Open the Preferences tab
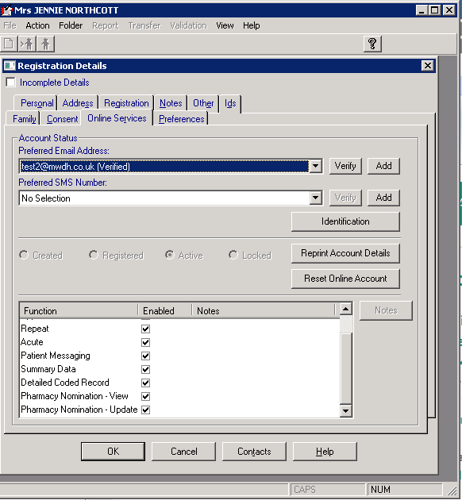The width and height of the screenshot is (462, 500). (x=181, y=119)
